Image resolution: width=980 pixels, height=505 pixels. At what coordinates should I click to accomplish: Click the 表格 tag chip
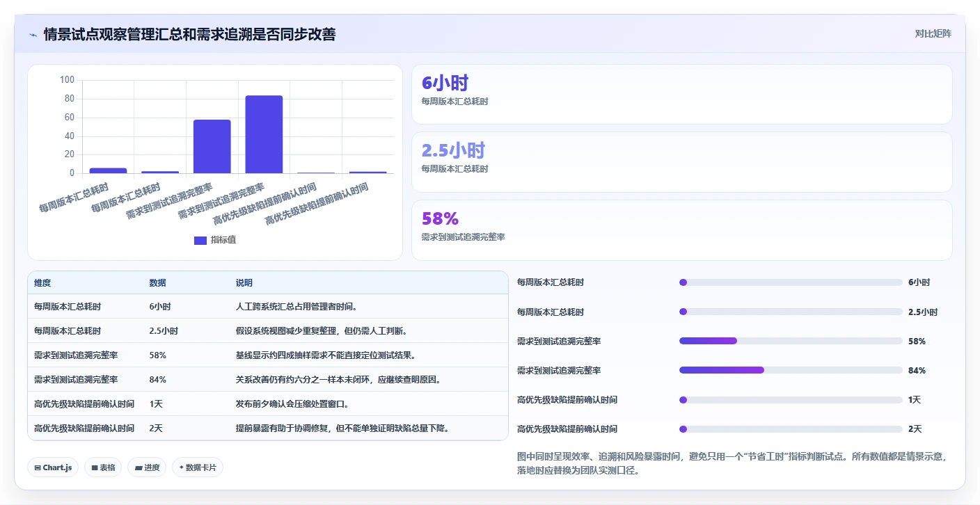click(103, 467)
